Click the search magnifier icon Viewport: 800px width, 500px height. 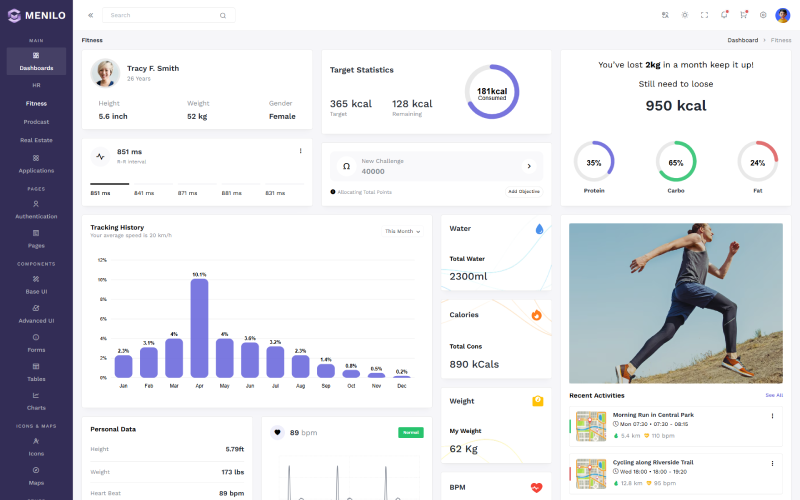(223, 16)
